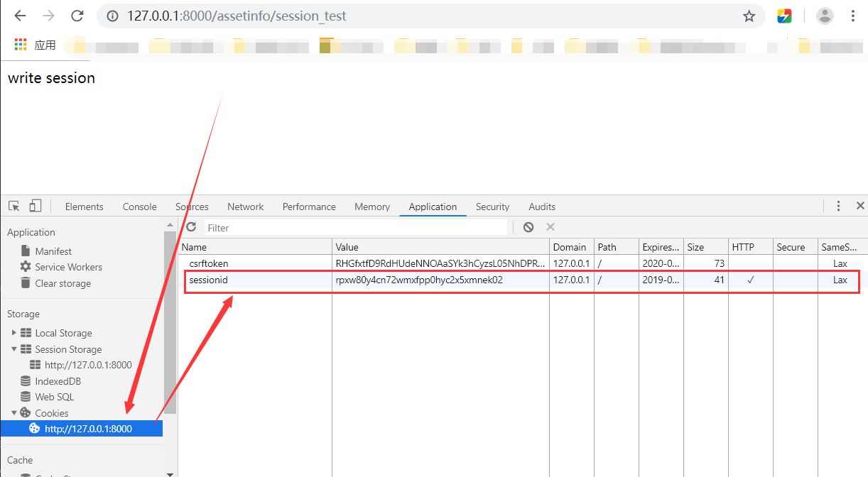Go back with the browser back arrow
The image size is (868, 477).
[x=21, y=16]
